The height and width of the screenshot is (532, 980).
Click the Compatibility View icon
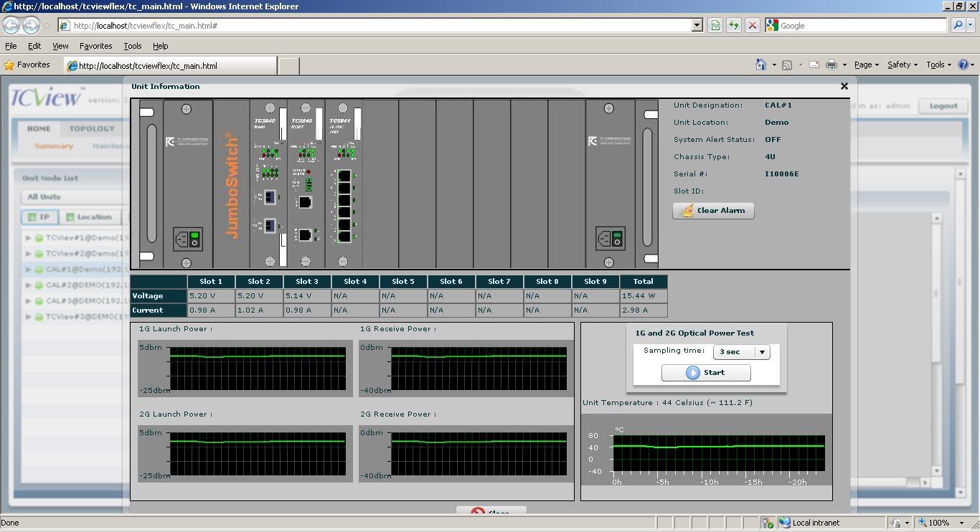pyautogui.click(x=715, y=25)
